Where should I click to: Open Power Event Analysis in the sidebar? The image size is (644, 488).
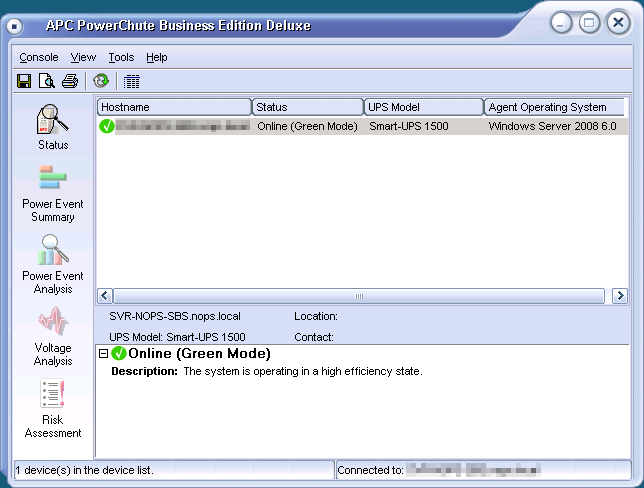[x=53, y=265]
